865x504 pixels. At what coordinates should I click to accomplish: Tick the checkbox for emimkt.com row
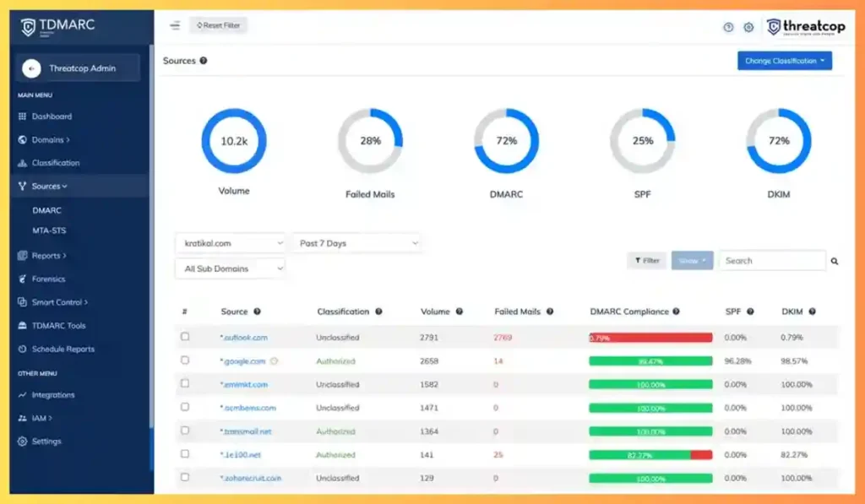pyautogui.click(x=185, y=383)
